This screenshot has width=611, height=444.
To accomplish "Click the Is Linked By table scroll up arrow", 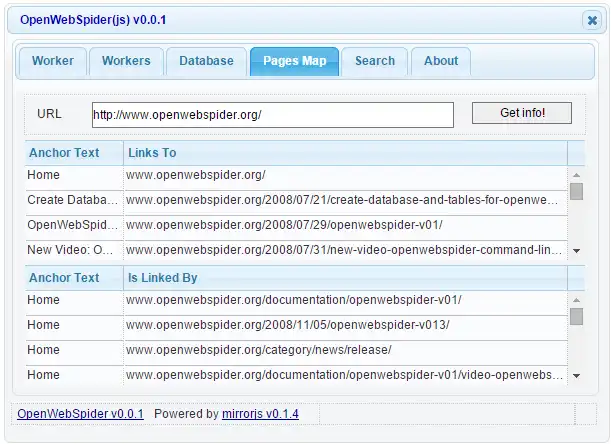I will tap(577, 300).
